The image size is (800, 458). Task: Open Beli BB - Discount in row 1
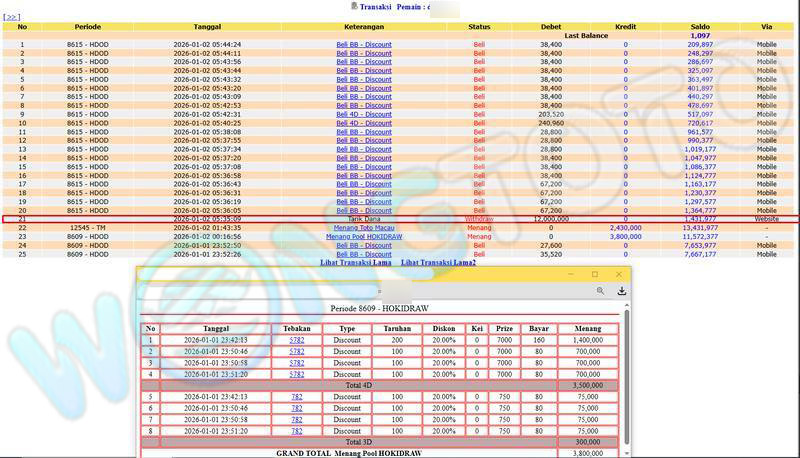(x=363, y=45)
